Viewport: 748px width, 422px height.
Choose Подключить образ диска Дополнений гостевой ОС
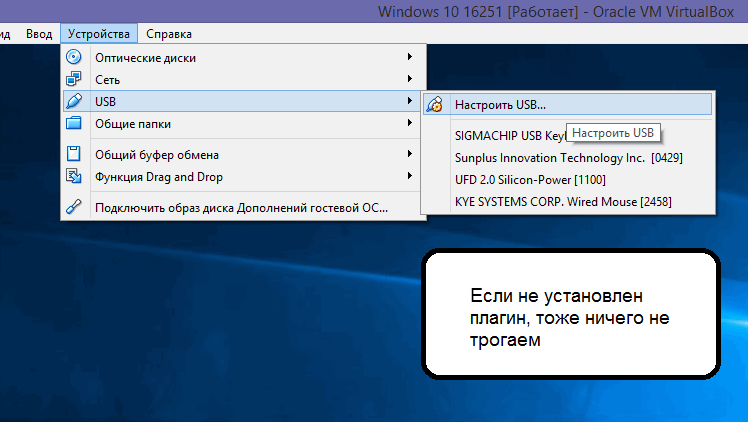click(x=243, y=207)
